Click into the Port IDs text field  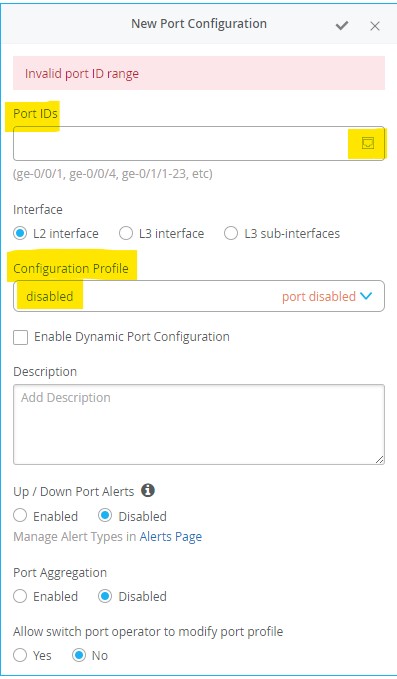[199, 143]
